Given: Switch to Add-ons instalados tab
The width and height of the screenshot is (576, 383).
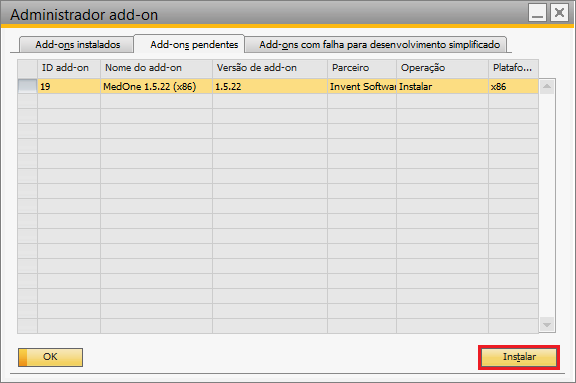Looking at the screenshot, I should coord(76,45).
